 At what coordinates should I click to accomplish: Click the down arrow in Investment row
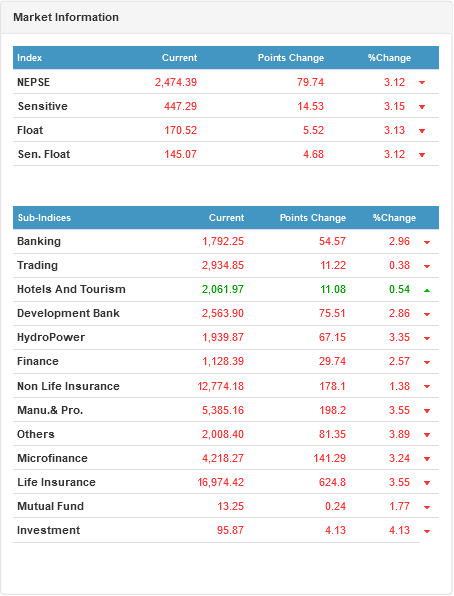click(427, 531)
